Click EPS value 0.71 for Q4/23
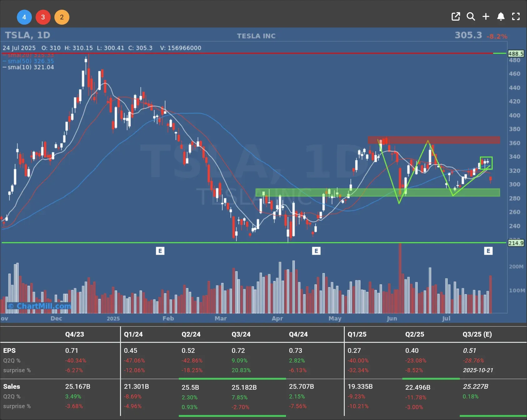Viewport: 527px width, 420px height. pos(72,351)
